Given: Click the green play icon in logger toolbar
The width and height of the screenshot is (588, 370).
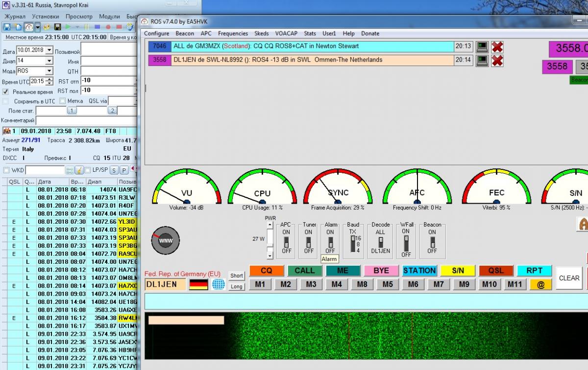Looking at the screenshot, I should (68, 27).
